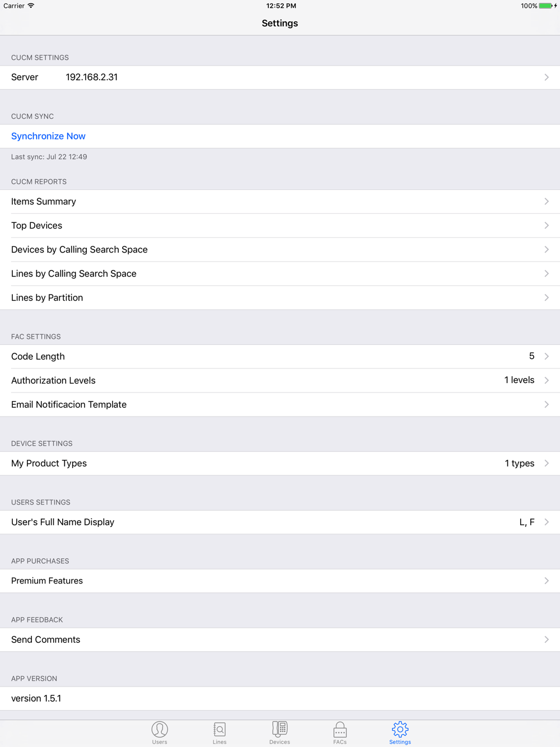The image size is (560, 747).
Task: Open the Code Length chevron
Action: 547,357
